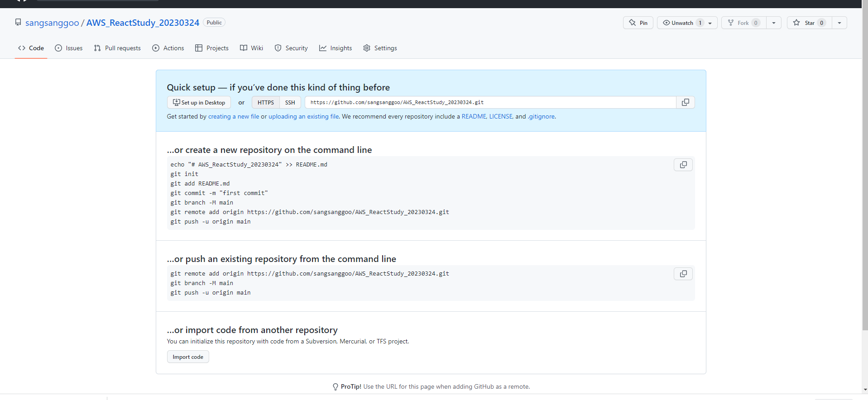Image resolution: width=868 pixels, height=400 pixels.
Task: Follow the creating a new file link
Action: (x=234, y=116)
